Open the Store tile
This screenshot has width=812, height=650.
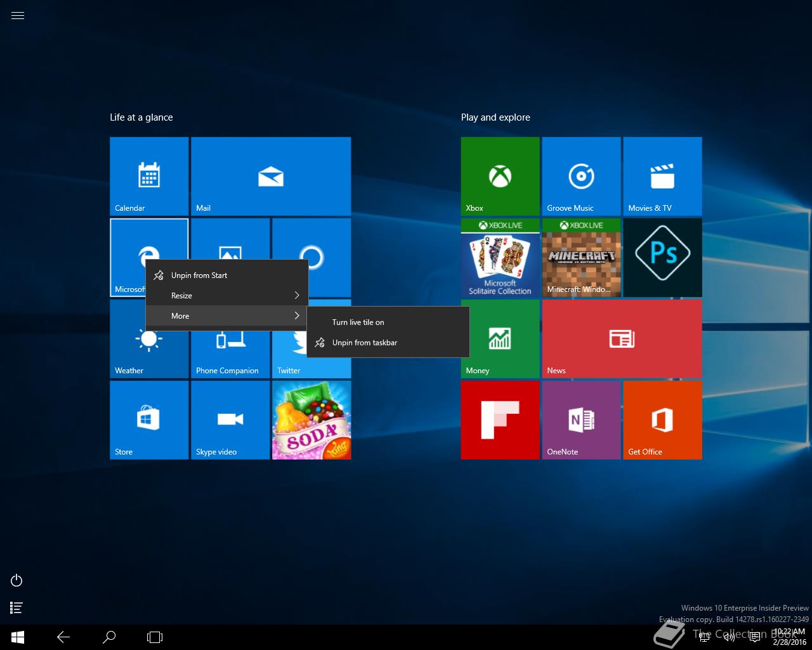pyautogui.click(x=149, y=420)
